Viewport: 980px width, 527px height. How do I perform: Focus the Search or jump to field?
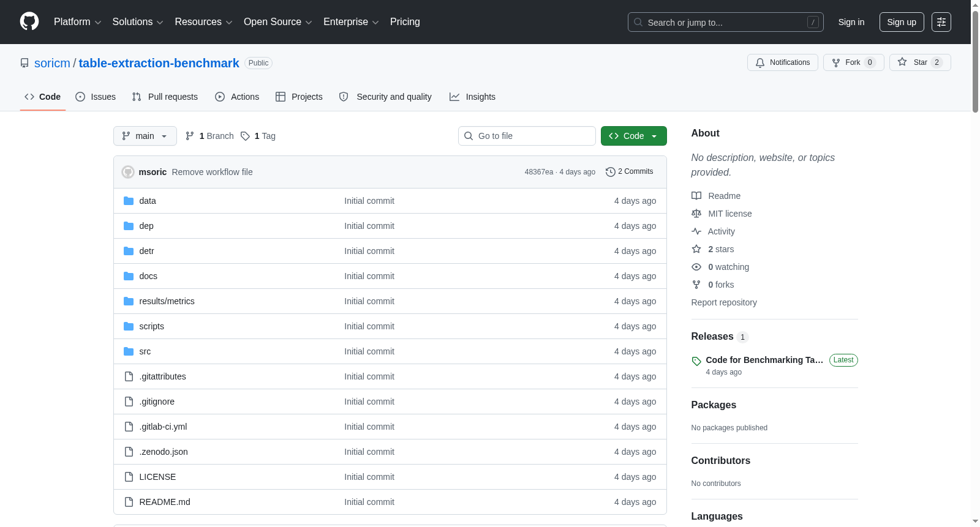pos(726,22)
